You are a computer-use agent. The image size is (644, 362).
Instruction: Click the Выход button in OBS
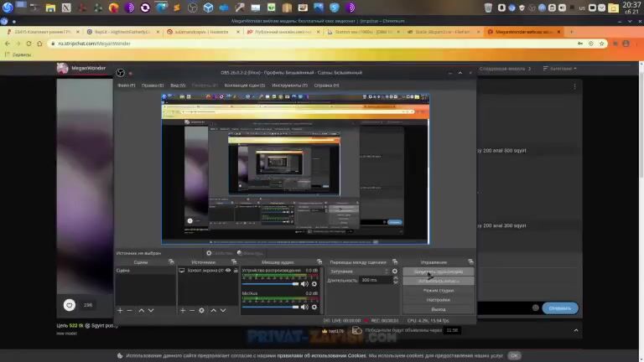(x=438, y=309)
